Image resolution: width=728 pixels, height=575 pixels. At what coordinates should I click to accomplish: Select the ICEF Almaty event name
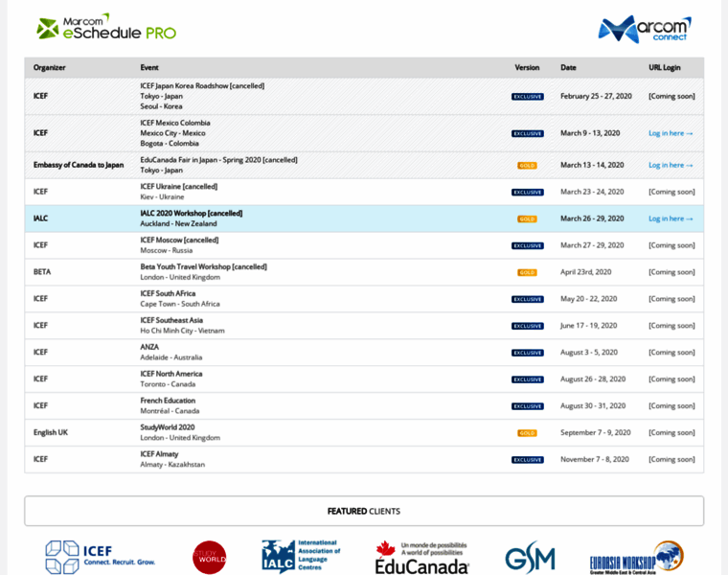pyautogui.click(x=159, y=454)
